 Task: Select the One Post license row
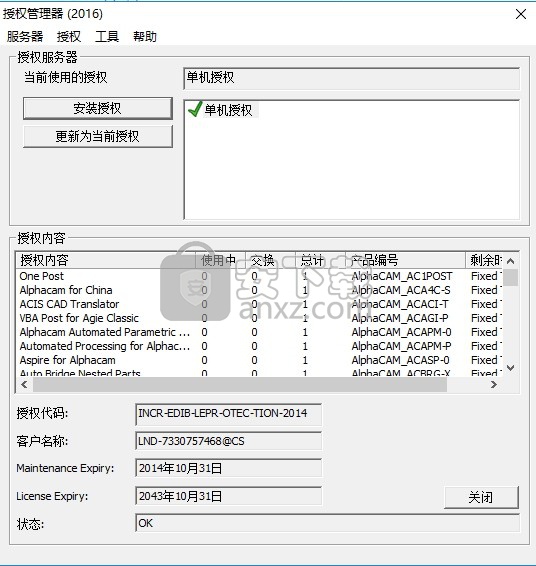(x=259, y=276)
